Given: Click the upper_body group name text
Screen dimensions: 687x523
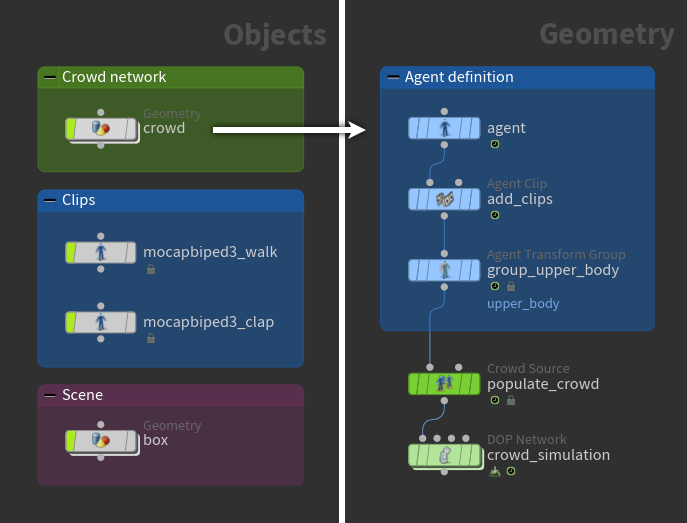Looking at the screenshot, I should [x=523, y=303].
